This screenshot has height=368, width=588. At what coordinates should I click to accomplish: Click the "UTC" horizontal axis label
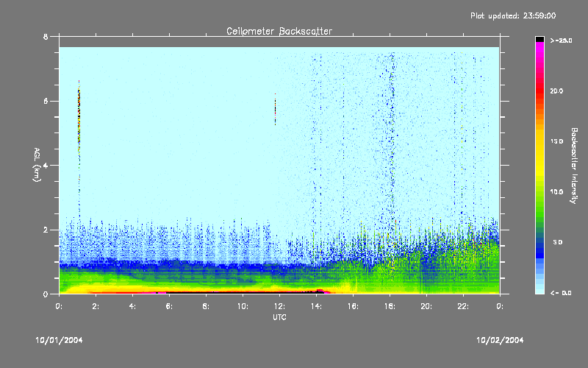279,317
